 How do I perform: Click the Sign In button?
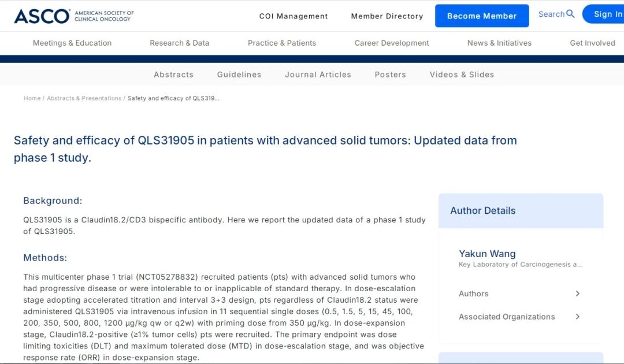tap(607, 14)
